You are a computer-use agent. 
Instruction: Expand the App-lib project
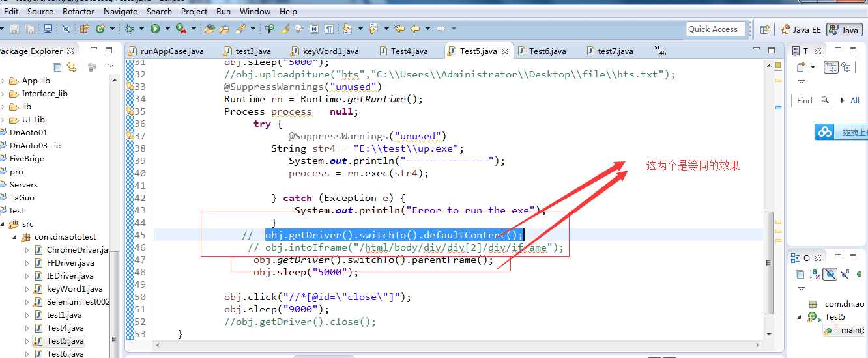3,81
